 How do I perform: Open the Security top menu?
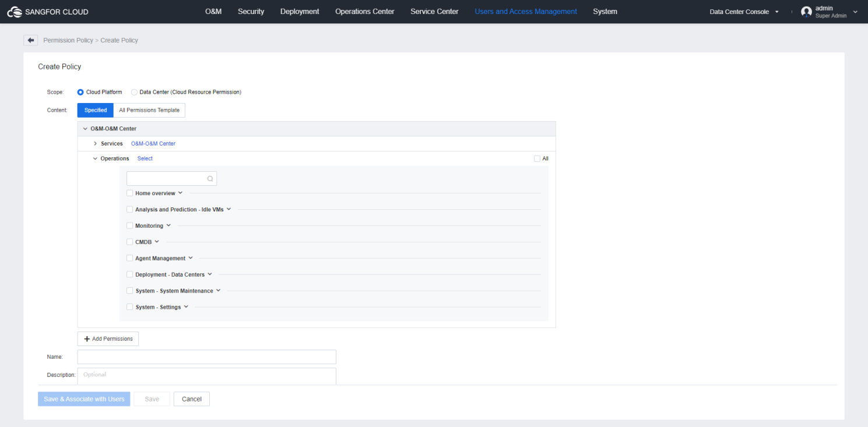coord(251,12)
